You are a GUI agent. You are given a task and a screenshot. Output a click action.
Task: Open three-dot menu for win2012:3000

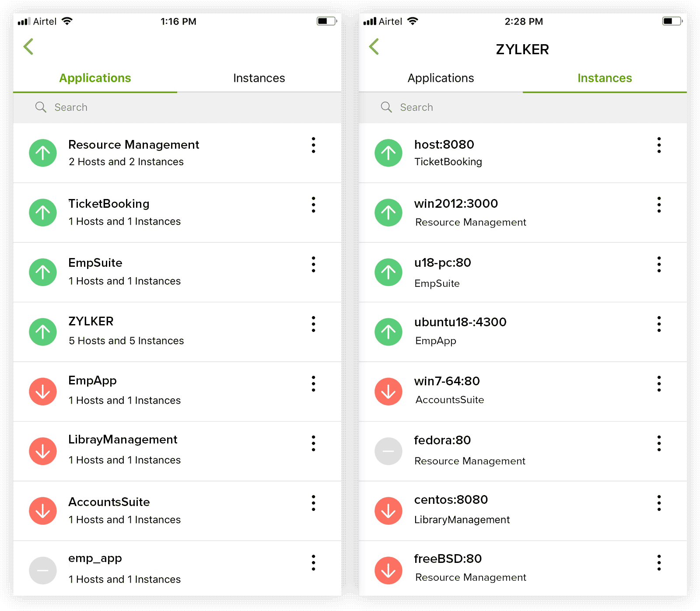pyautogui.click(x=659, y=205)
